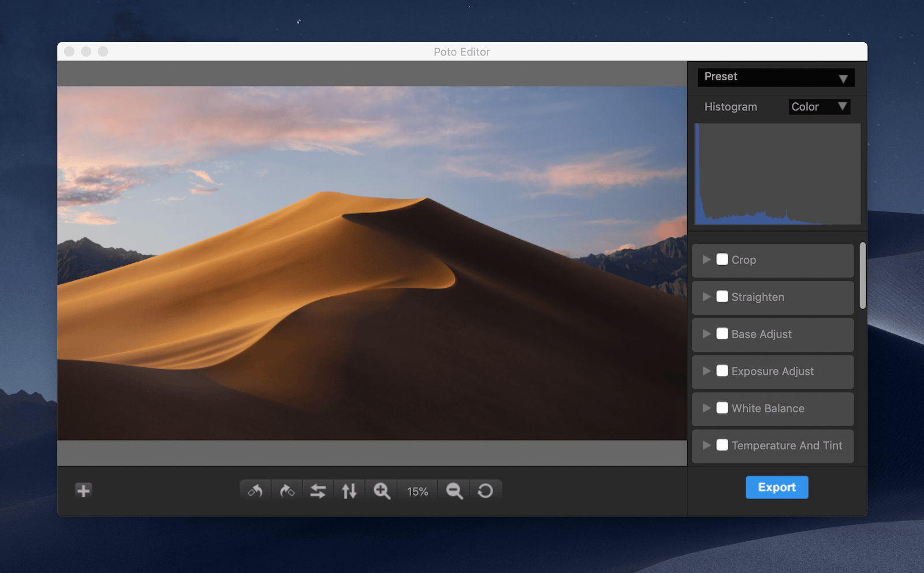Rotate the image clockwise

click(x=287, y=491)
